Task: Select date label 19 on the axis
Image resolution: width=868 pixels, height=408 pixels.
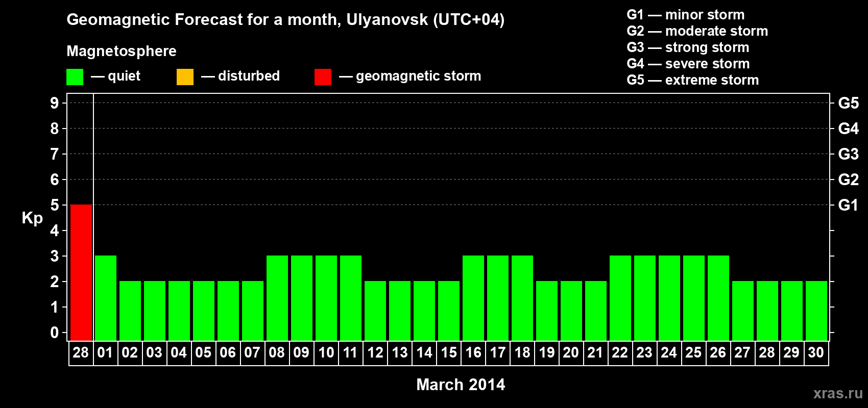Action: click(x=547, y=353)
